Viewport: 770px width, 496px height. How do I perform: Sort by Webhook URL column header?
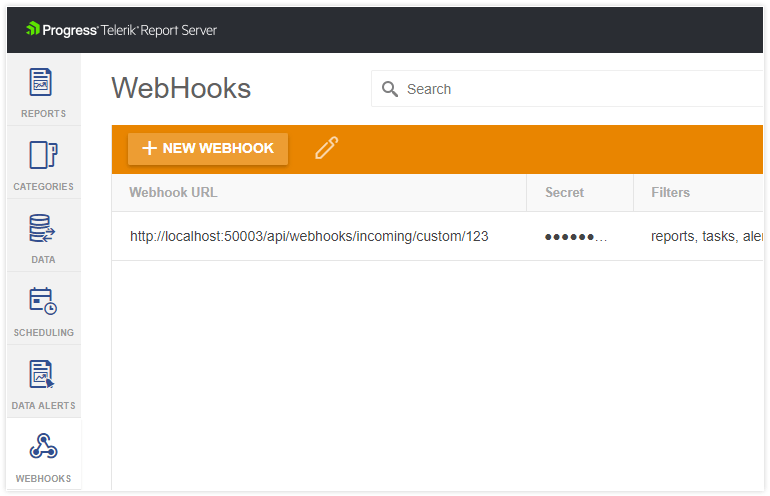[173, 192]
